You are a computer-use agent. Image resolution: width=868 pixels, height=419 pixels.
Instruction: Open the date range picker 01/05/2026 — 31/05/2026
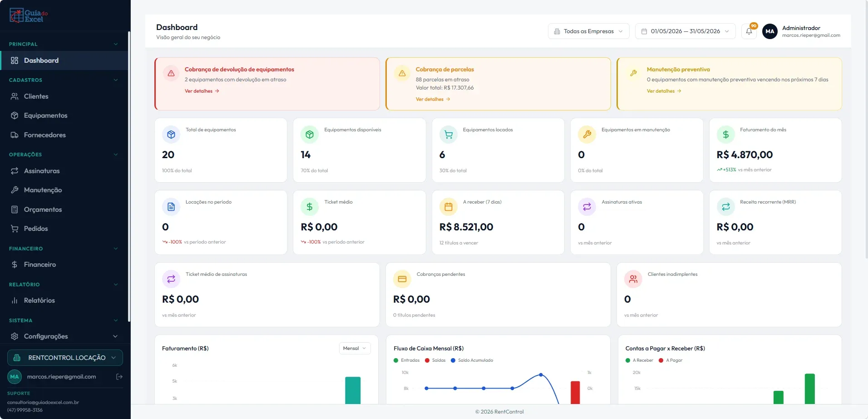coord(685,31)
